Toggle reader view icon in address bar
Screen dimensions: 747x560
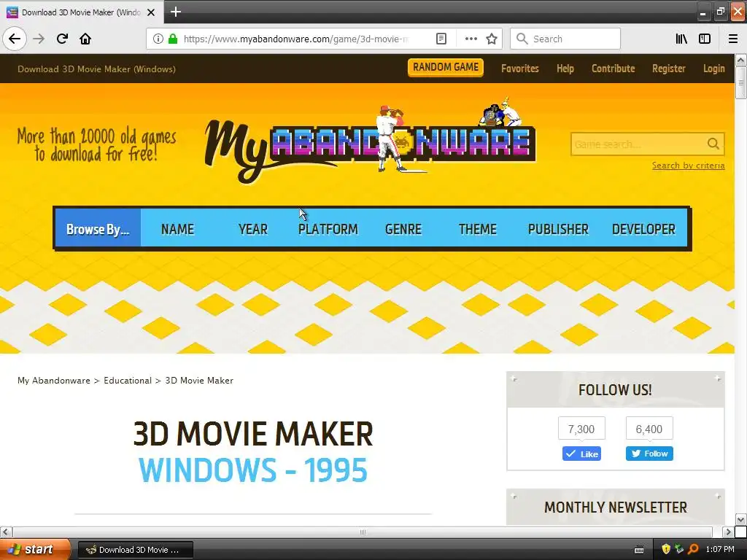tap(441, 39)
